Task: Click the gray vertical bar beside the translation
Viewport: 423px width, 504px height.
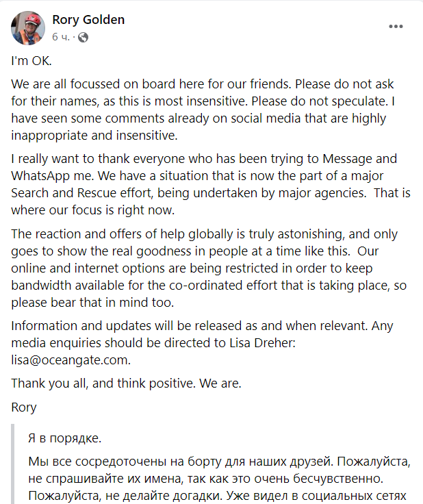Action: pos(14,466)
